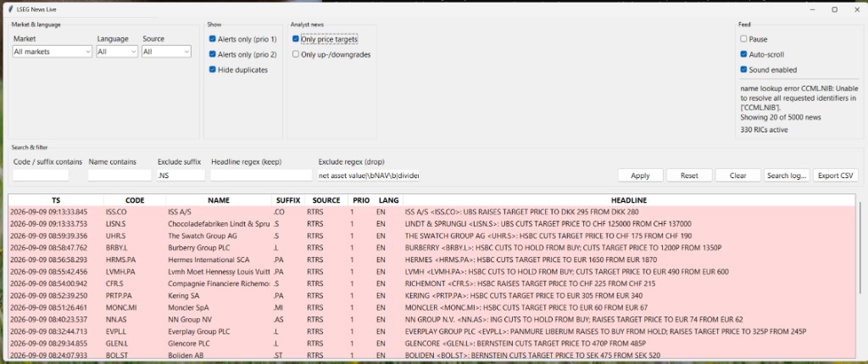Open the Market dropdown
Viewport: 868px width, 364px height.
pyautogui.click(x=53, y=52)
